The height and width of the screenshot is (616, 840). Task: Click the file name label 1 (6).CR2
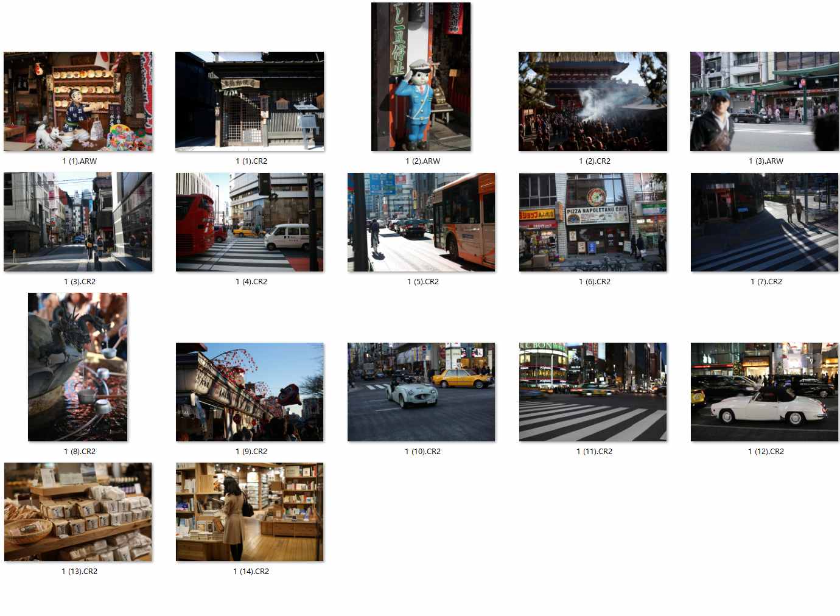(595, 282)
